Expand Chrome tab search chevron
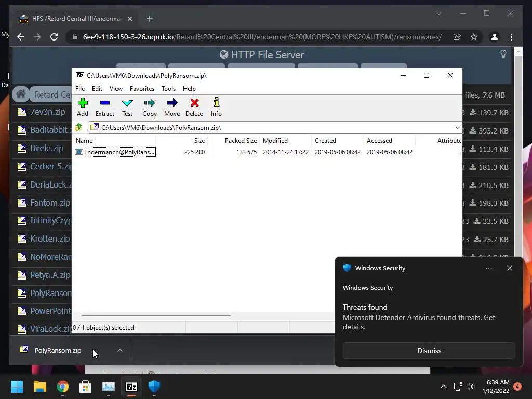Image resolution: width=532 pixels, height=399 pixels. pyautogui.click(x=438, y=13)
